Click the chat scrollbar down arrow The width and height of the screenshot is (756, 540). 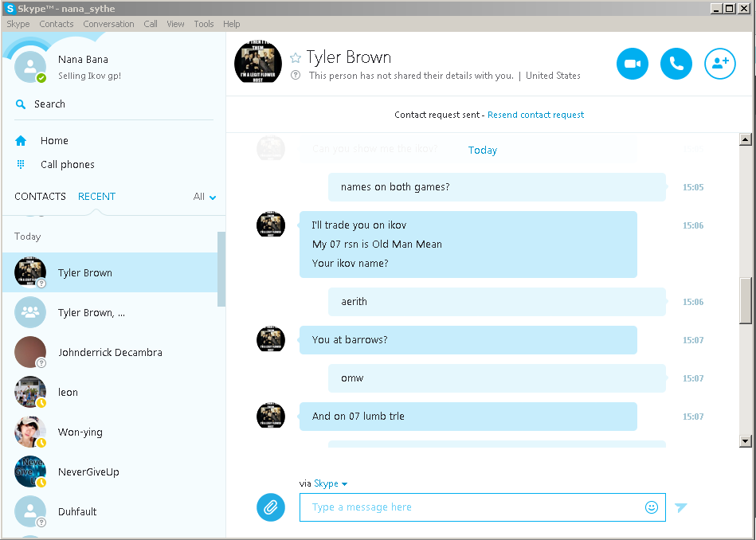point(746,440)
